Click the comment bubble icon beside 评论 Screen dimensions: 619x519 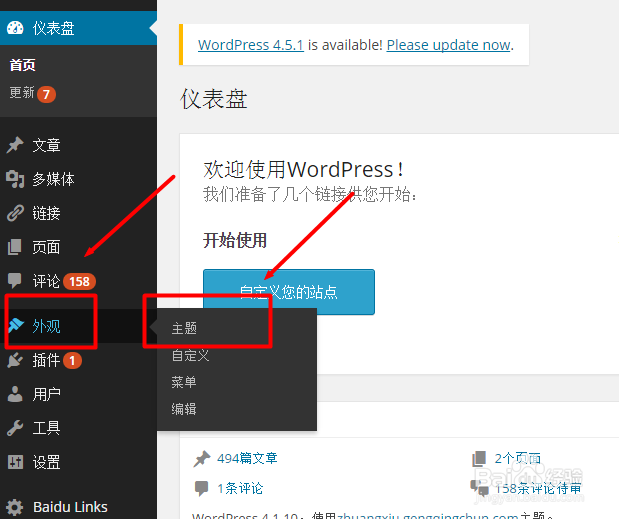tap(15, 281)
